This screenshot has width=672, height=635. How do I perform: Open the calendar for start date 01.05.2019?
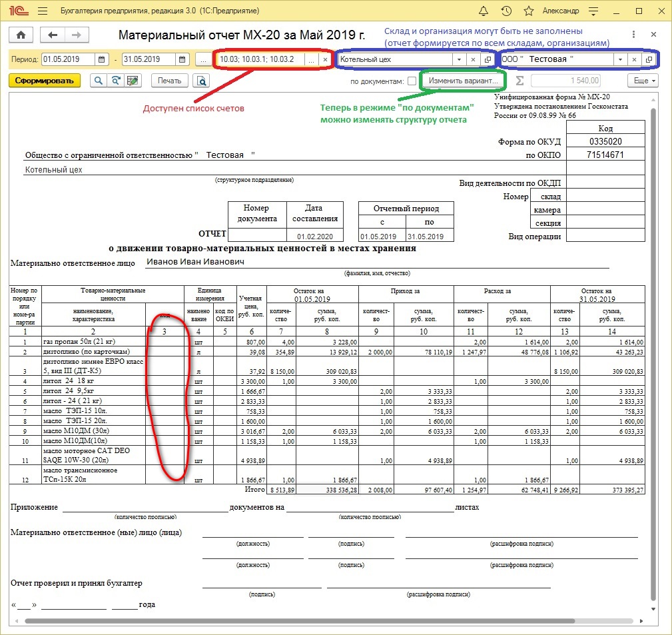click(102, 59)
